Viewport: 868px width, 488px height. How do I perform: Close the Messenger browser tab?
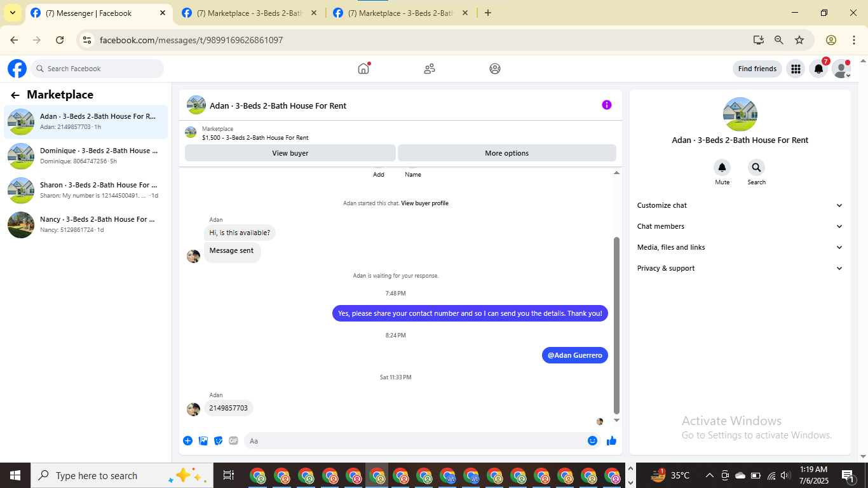[163, 13]
